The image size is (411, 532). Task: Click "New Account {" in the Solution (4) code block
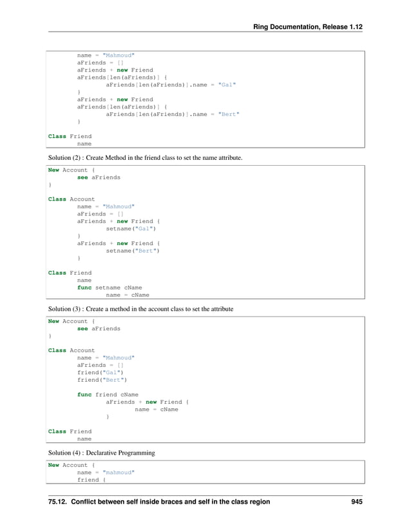72,465
